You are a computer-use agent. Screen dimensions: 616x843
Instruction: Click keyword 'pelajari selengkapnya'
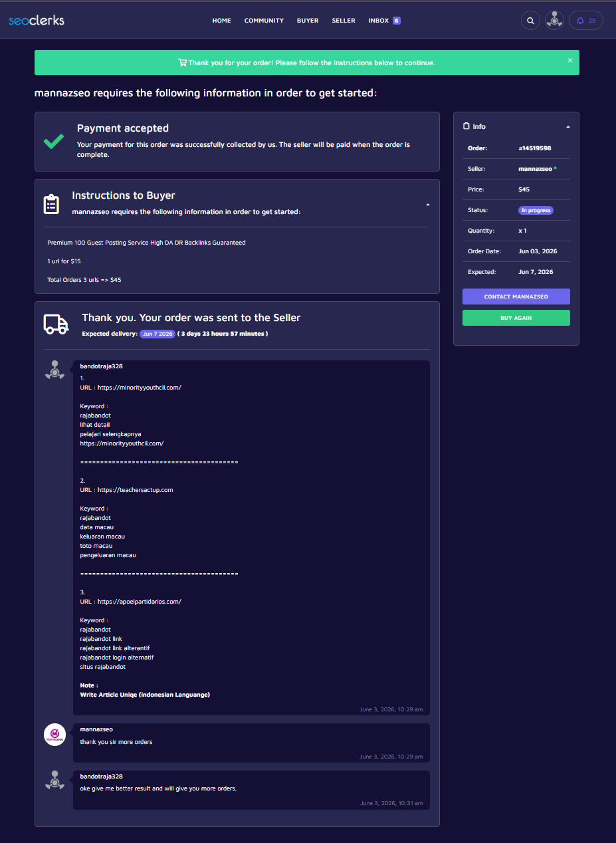[x=110, y=434]
